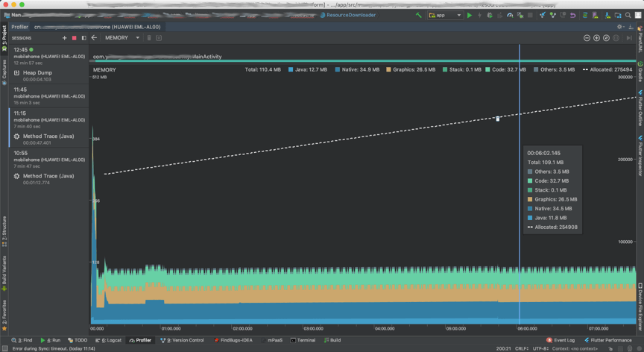
Task: Go back with the profiler arrow
Action: point(94,38)
